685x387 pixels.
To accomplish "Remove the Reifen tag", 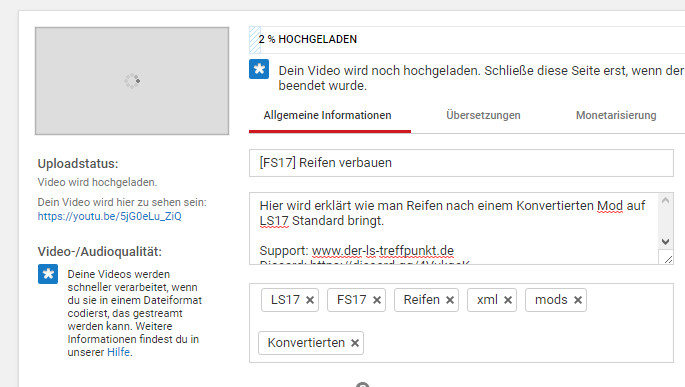I will tap(450, 300).
